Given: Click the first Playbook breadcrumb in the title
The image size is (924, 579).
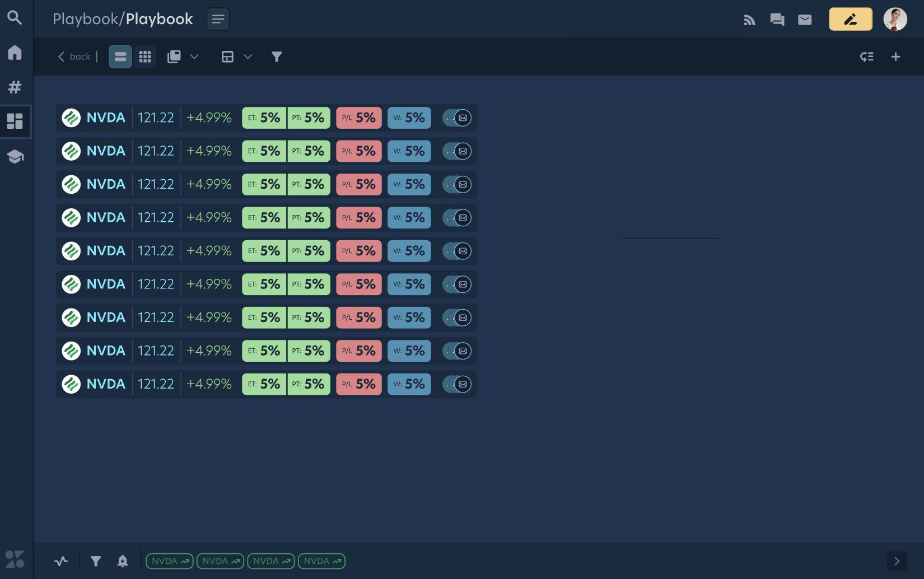Looking at the screenshot, I should tap(86, 20).
